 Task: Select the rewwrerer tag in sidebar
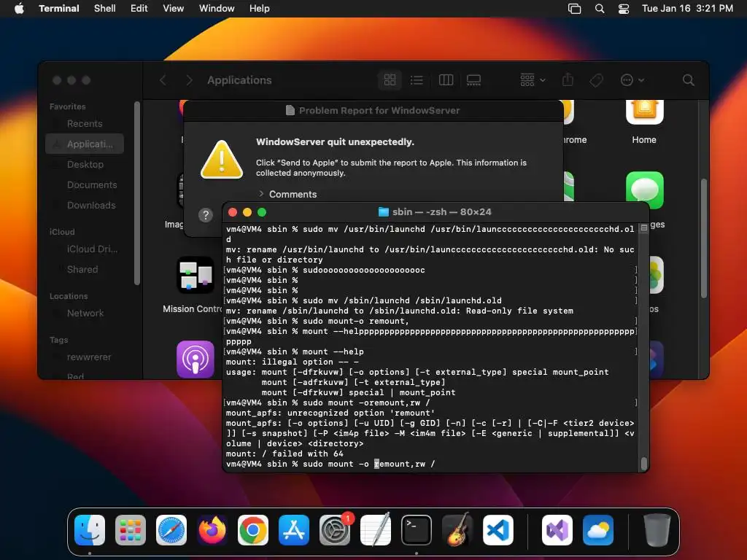tap(85, 357)
